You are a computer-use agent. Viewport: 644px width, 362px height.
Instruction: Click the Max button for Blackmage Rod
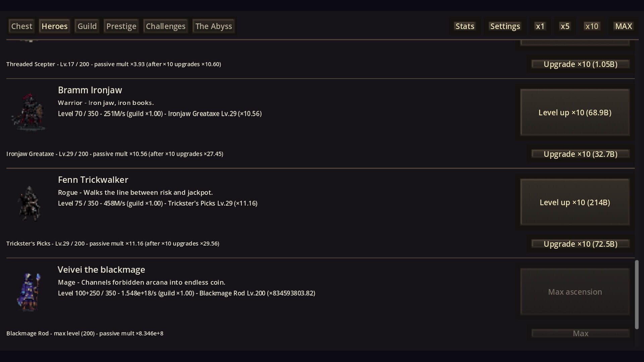581,333
